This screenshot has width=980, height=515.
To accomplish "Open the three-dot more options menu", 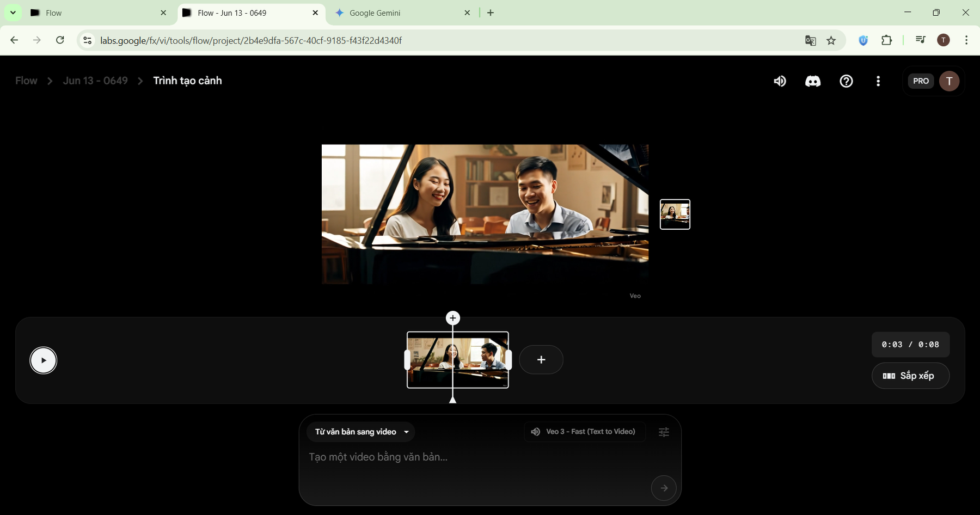I will 878,81.
